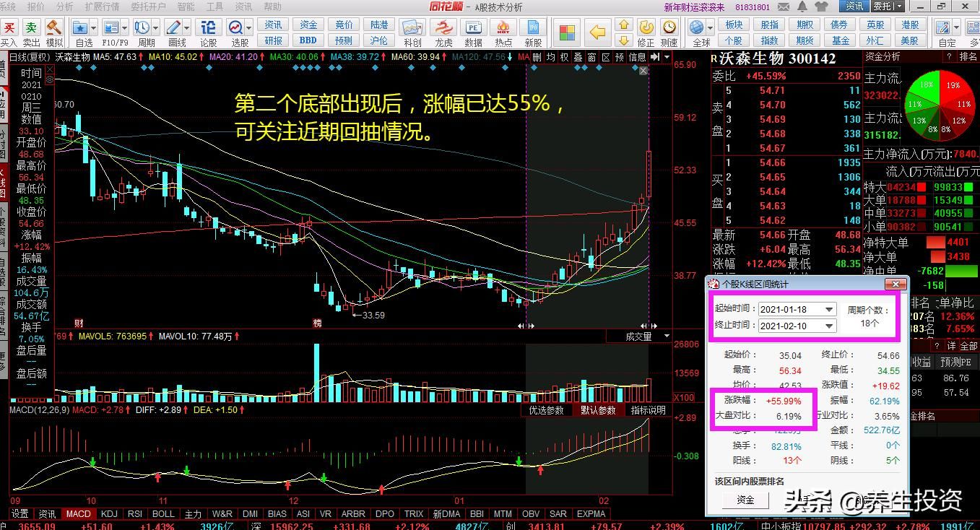980x530 pixels.
Task: Click the envelope message icon in title bar
Action: (784, 6)
